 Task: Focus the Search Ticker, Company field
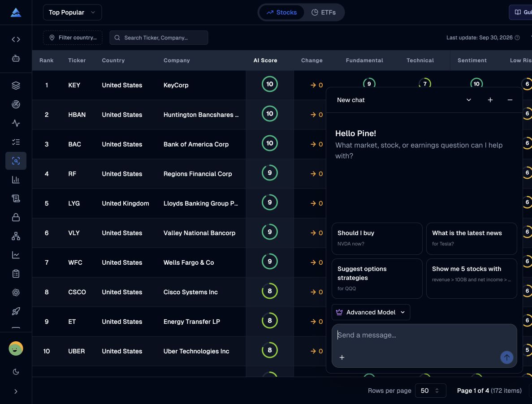(159, 38)
